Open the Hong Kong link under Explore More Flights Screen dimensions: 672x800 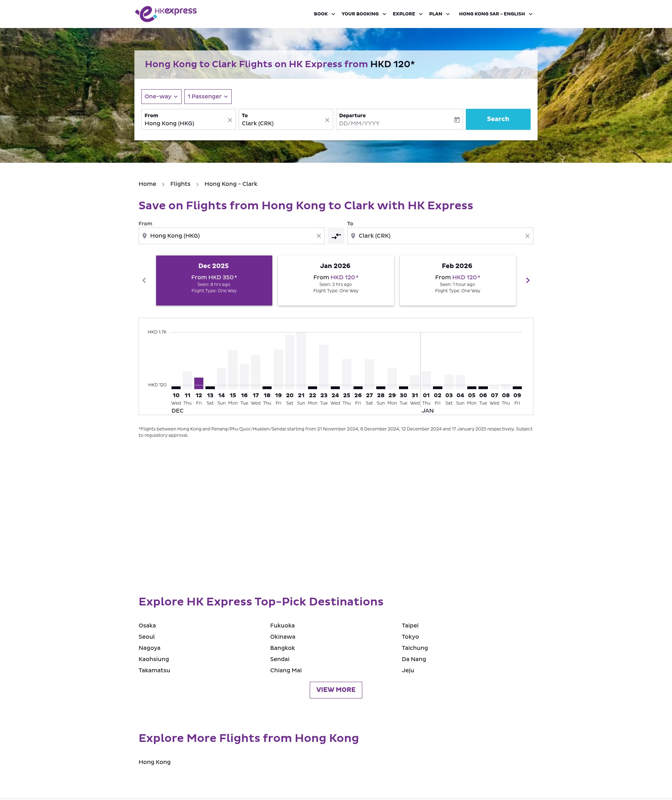tap(154, 762)
